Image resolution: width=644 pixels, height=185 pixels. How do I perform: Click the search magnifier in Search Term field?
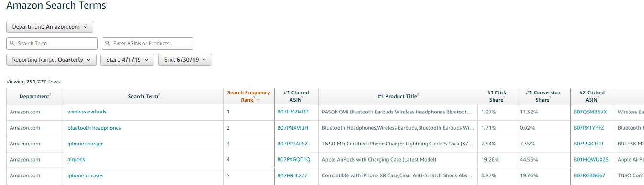(12, 43)
